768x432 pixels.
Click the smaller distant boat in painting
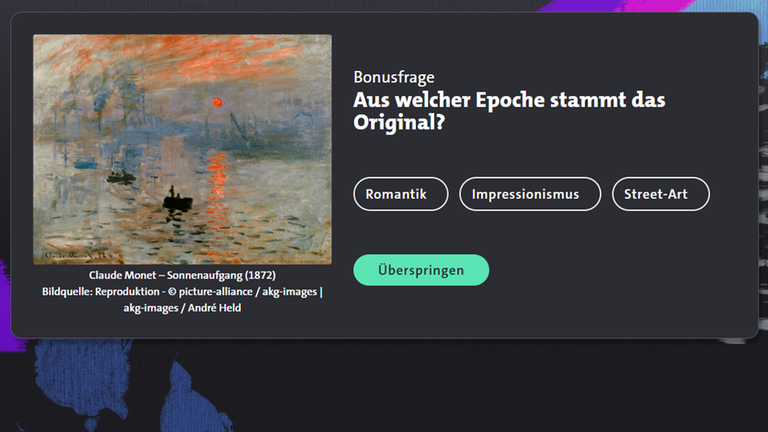pos(120,177)
